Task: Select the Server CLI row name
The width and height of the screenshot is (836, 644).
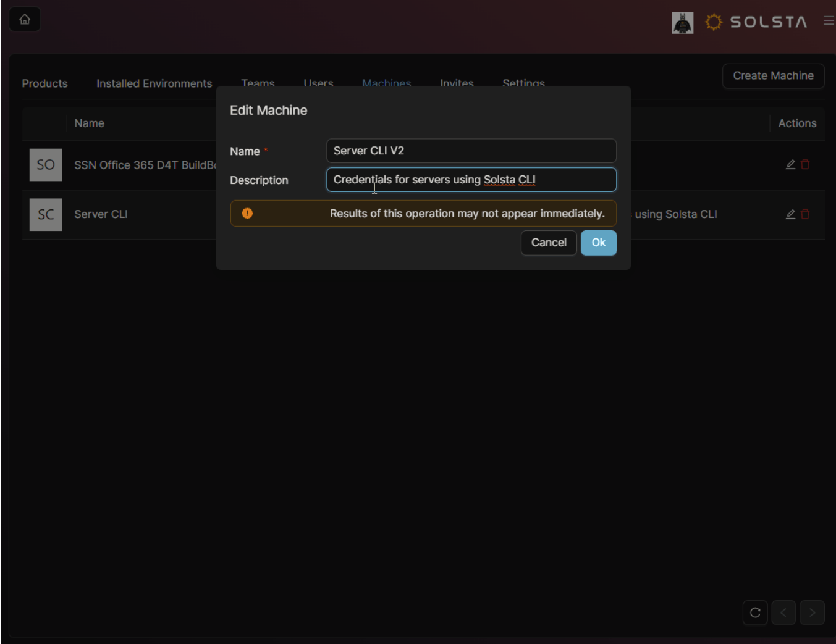Action: click(x=101, y=214)
